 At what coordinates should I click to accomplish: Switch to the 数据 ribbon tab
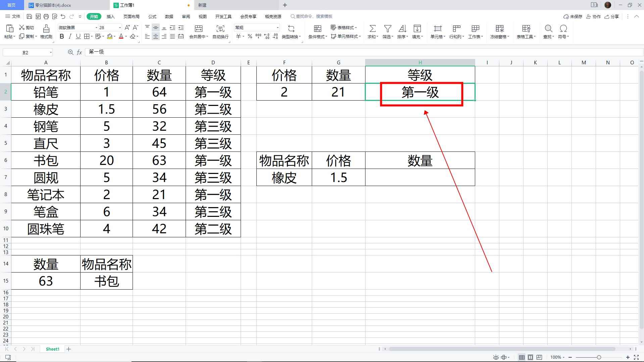coord(169,16)
